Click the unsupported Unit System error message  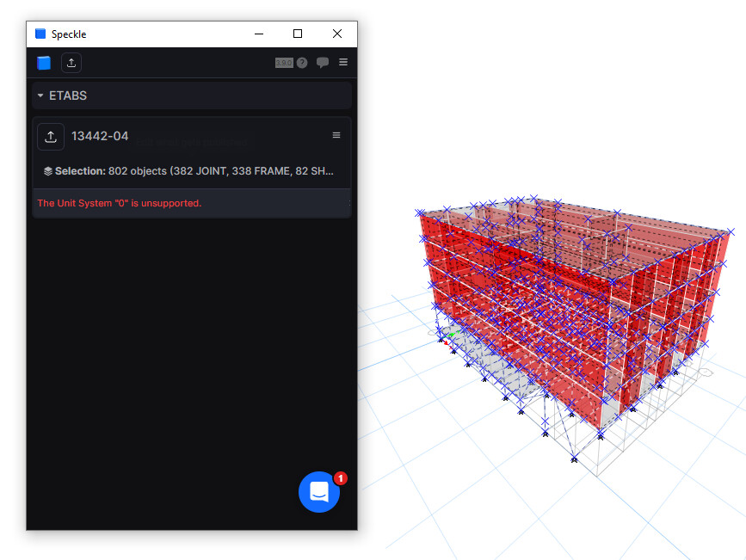(x=120, y=203)
